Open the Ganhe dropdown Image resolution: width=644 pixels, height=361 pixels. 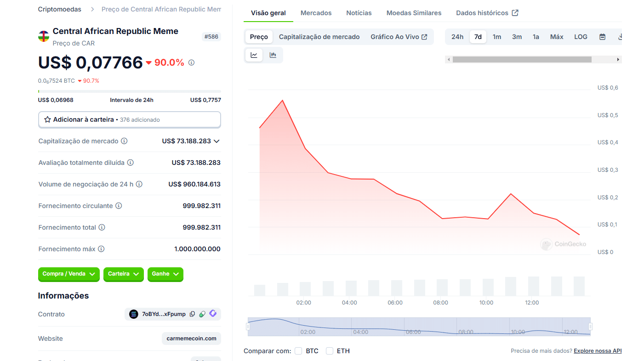[165, 274]
